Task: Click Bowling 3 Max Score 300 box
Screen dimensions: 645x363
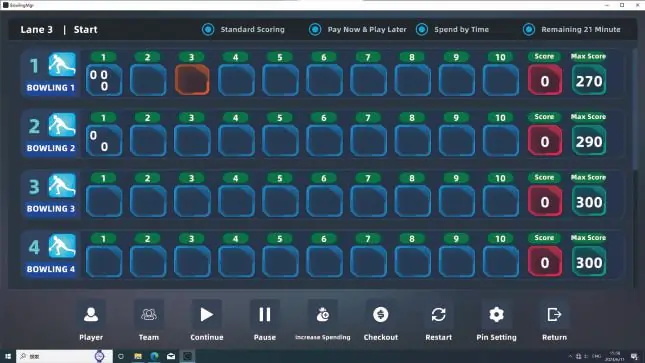Action: click(x=589, y=201)
